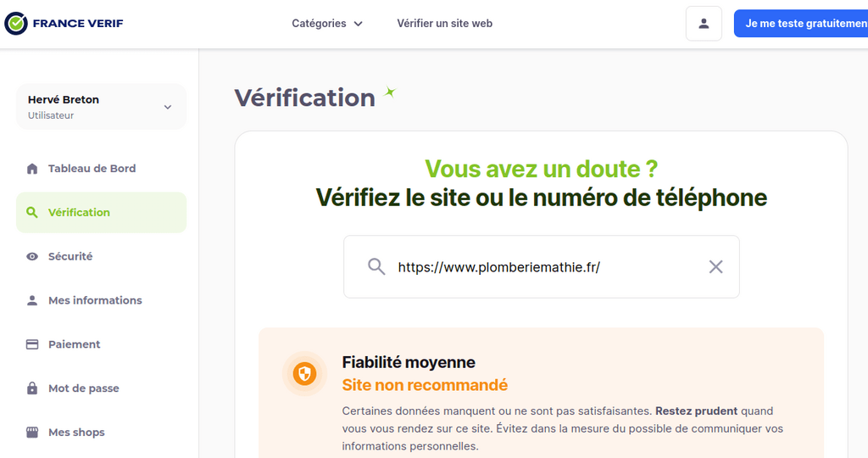
Task: Expand the Catégories dropdown menu
Action: click(x=327, y=23)
